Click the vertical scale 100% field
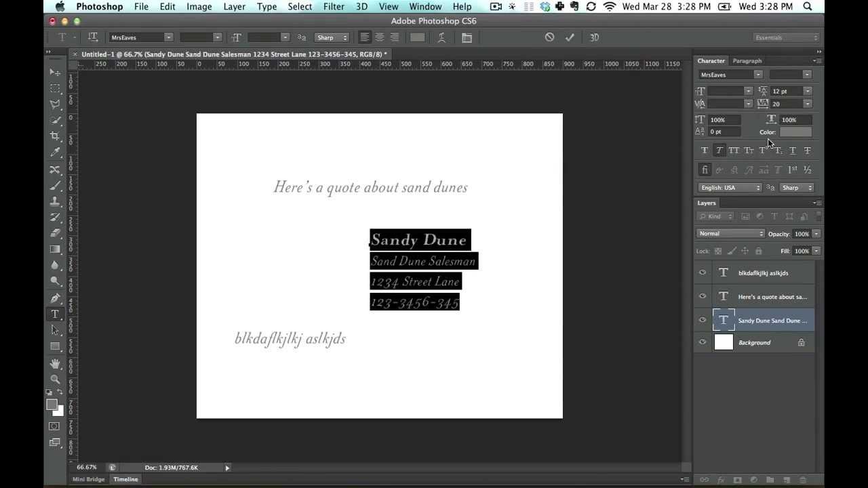The width and height of the screenshot is (868, 488). click(x=723, y=119)
